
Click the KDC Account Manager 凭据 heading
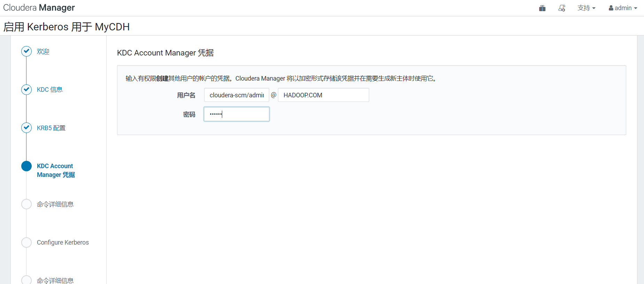pos(165,53)
